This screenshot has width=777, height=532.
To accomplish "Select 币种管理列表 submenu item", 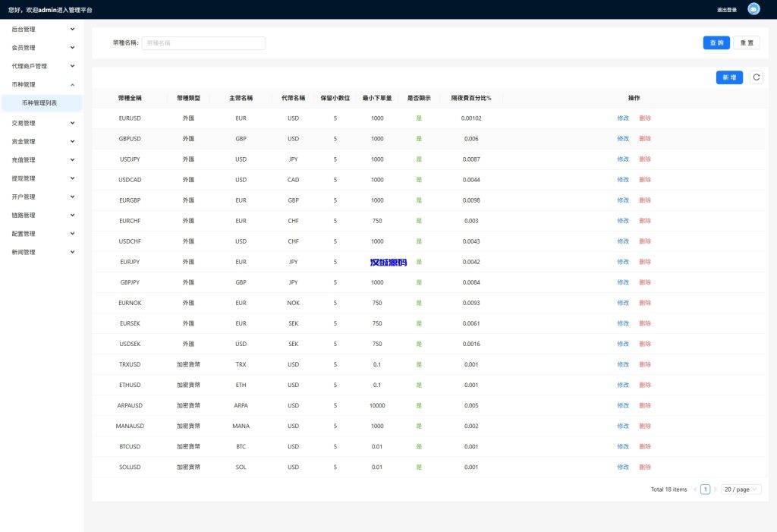I will tap(39, 103).
